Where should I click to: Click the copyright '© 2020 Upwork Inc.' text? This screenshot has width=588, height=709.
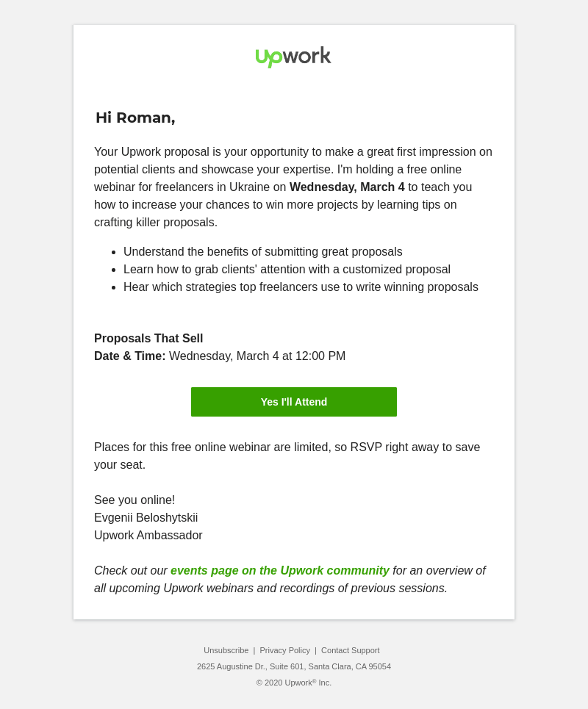click(x=293, y=683)
